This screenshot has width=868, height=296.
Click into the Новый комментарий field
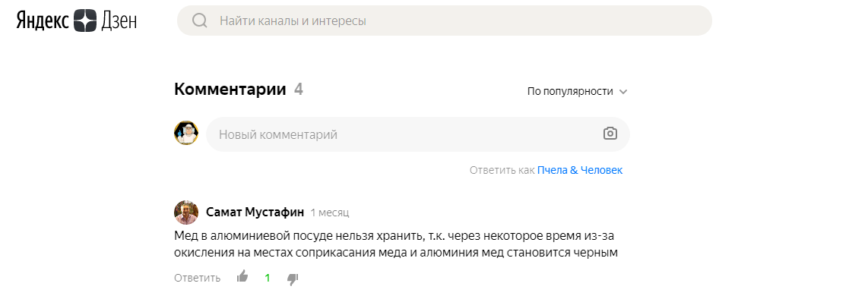418,134
